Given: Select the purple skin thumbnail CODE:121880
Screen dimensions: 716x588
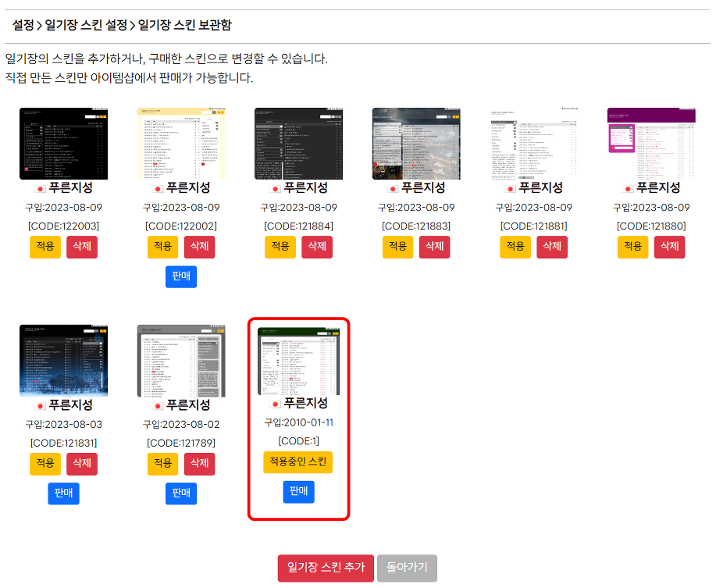Looking at the screenshot, I should (x=651, y=144).
